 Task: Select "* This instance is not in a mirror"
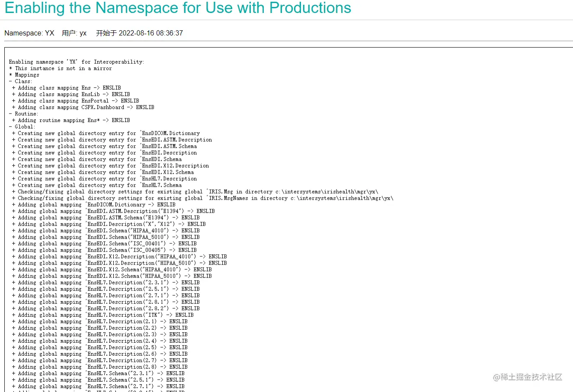coord(60,68)
